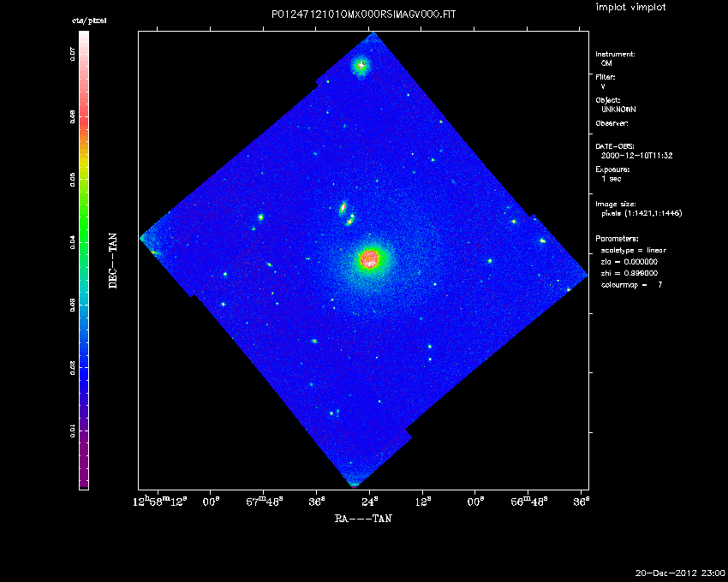Click the 'scaletype = linear' parameter

(634, 250)
